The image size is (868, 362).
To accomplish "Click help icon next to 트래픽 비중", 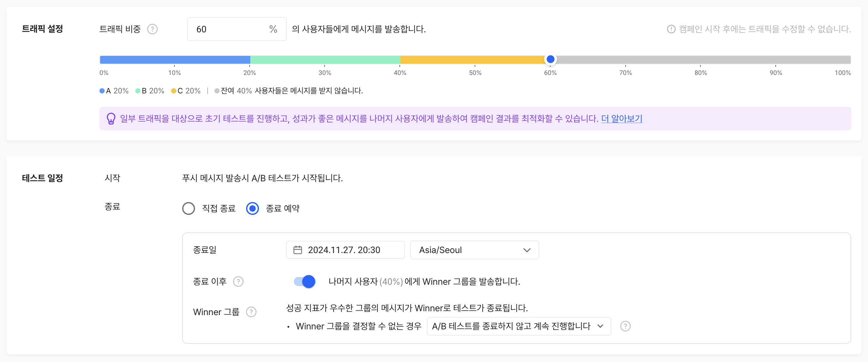I will click(x=152, y=29).
